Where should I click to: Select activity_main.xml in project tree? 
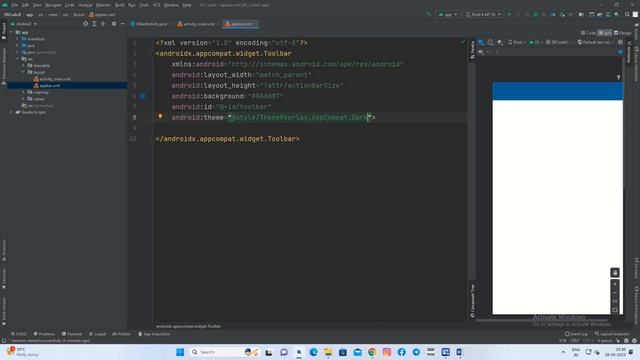click(52, 79)
